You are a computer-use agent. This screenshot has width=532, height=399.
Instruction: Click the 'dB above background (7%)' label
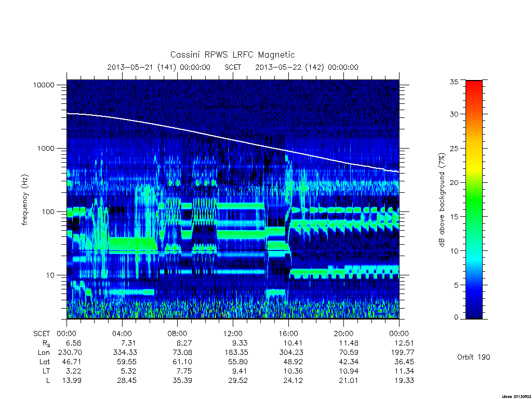pos(442,200)
